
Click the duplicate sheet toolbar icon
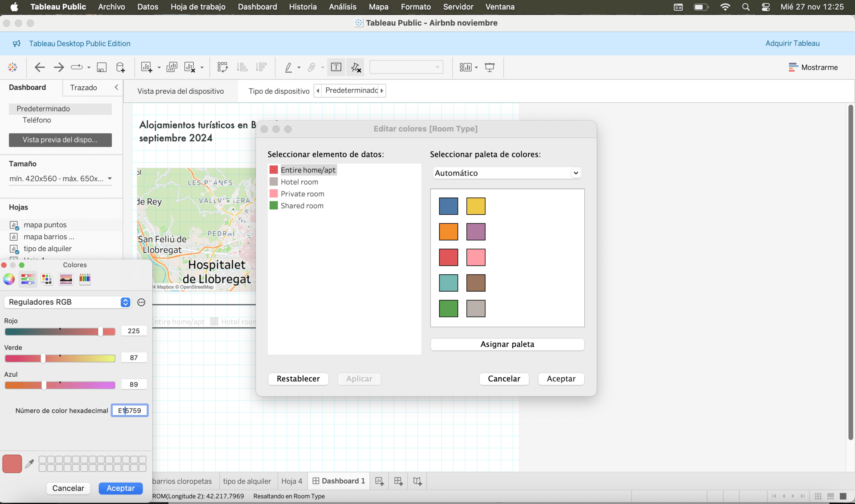172,67
